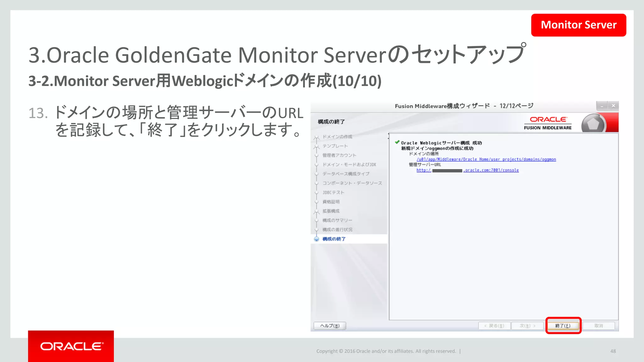Click the blue bullet icon beside 構成の終了

[x=317, y=239]
